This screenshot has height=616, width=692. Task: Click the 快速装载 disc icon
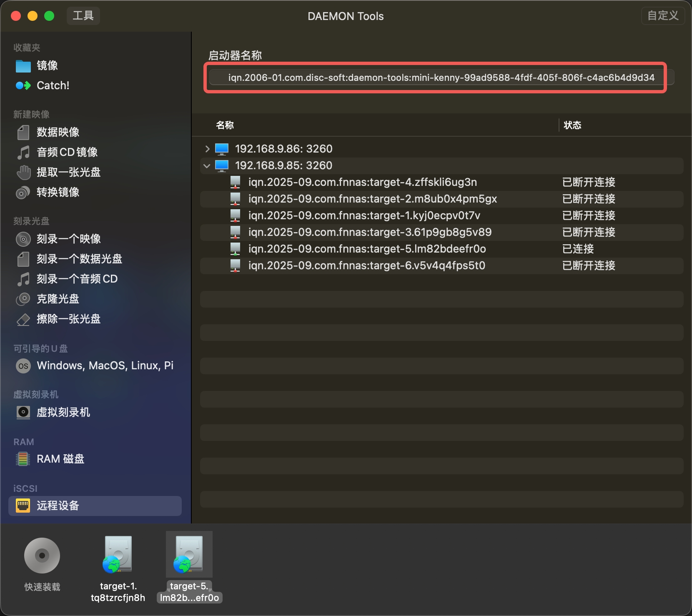(42, 556)
